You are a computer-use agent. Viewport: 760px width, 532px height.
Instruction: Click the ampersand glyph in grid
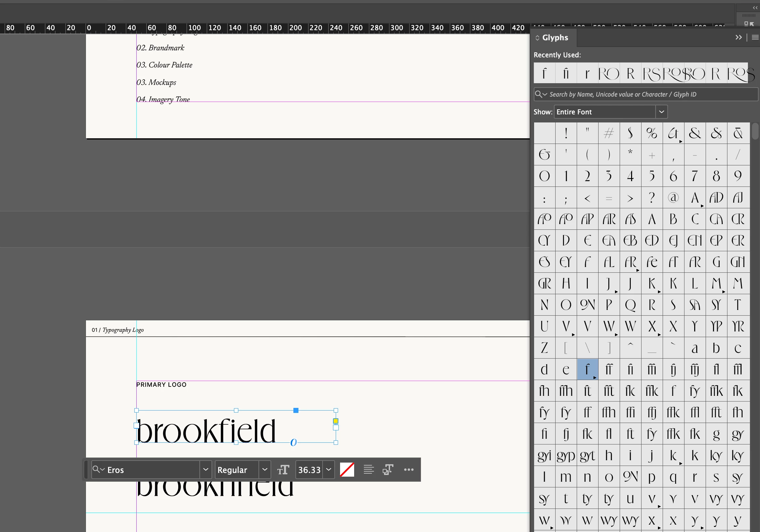pyautogui.click(x=695, y=134)
